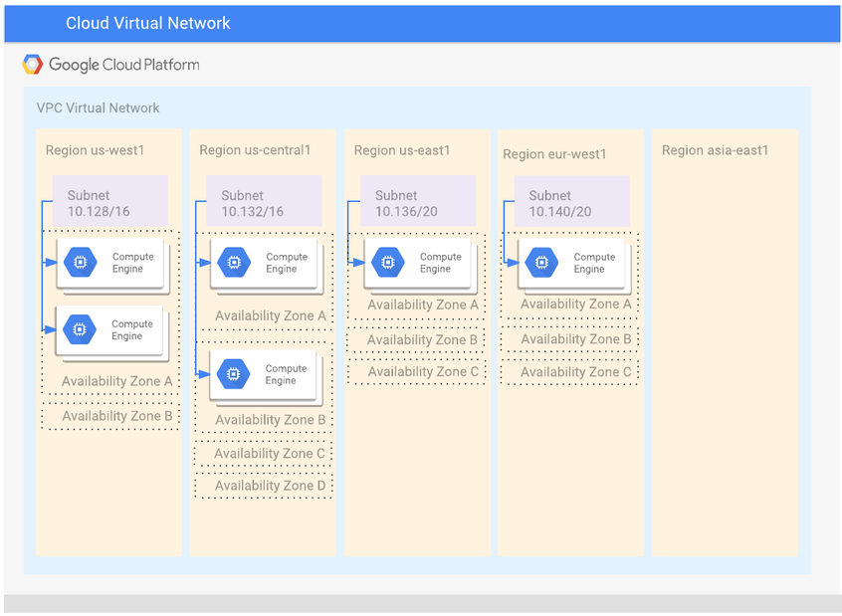The width and height of the screenshot is (842, 616).
Task: Click the first Compute Engine icon in us-west1
Action: (80, 262)
